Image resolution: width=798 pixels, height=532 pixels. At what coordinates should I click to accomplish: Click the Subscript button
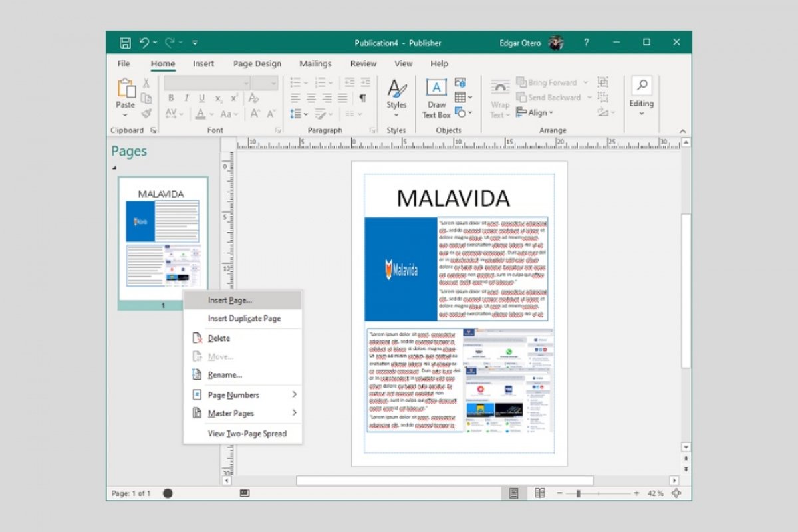coord(218,98)
